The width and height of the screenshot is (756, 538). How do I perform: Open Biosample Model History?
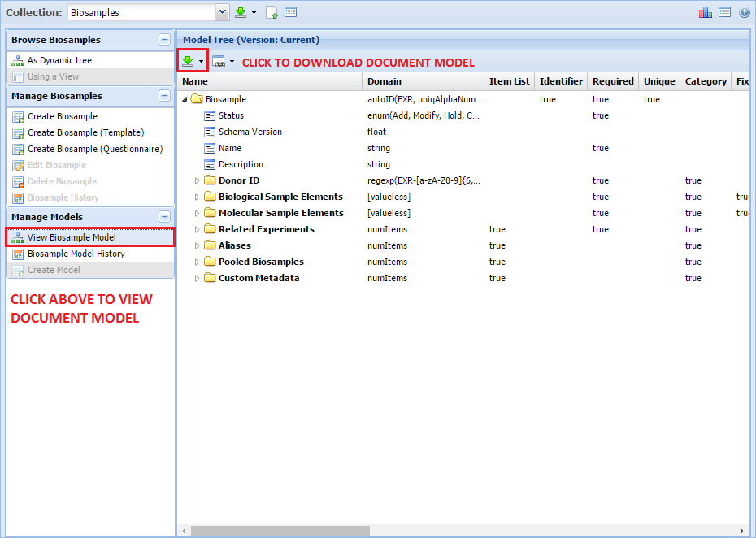coord(76,254)
